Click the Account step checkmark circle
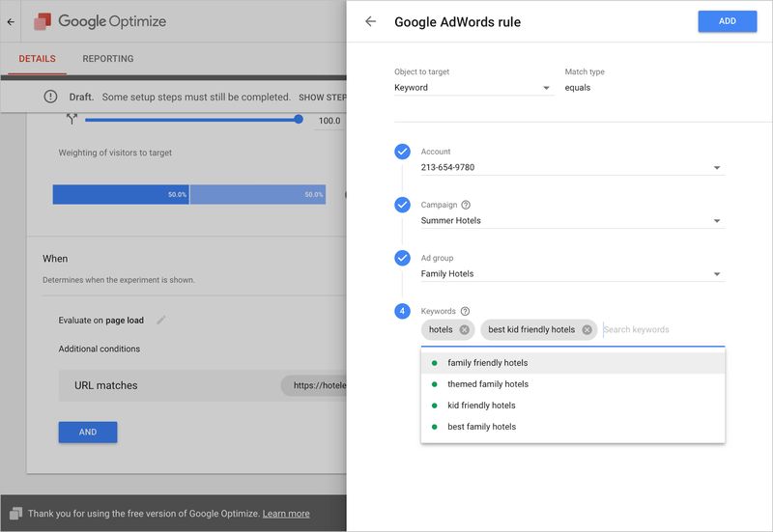 [x=402, y=152]
